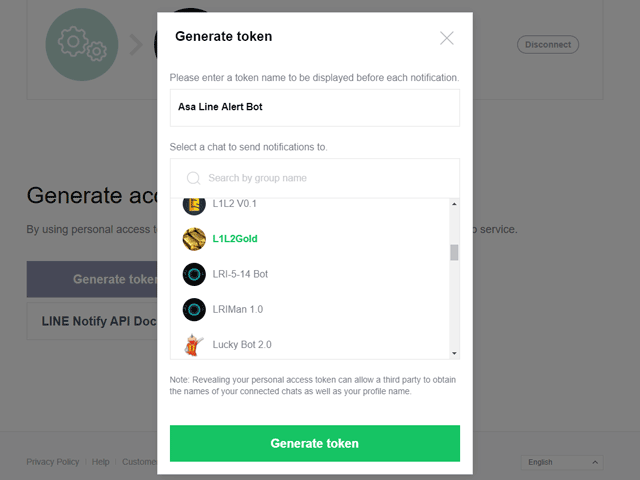Open the Privacy Policy link
This screenshot has height=480, width=640.
pos(53,462)
